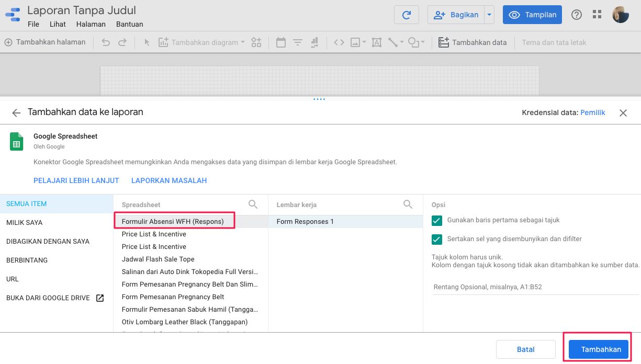The height and width of the screenshot is (364, 641).
Task: Open the shape tool dropdown arrow
Action: click(x=423, y=42)
